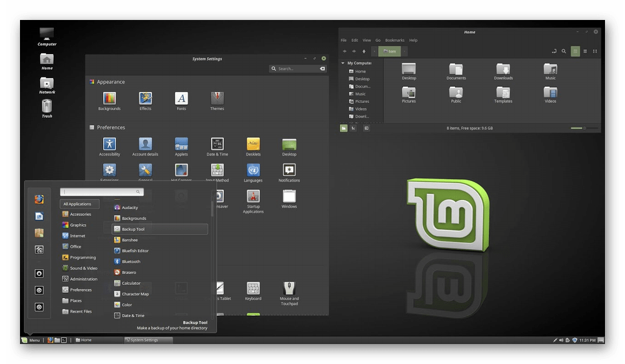This screenshot has height=364, width=625.
Task: Open the View menu in Home window
Action: [367, 40]
